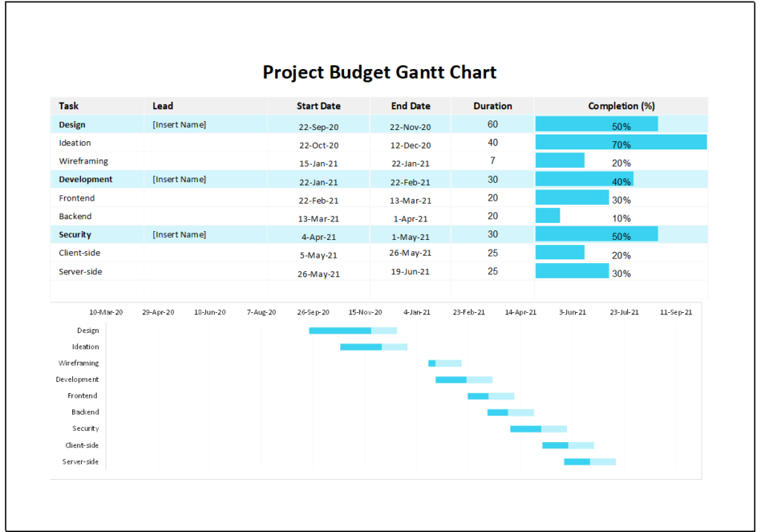Screen dimensions: 761x532
Task: Click the Project Budget Gantt Chart title
Action: click(x=380, y=72)
